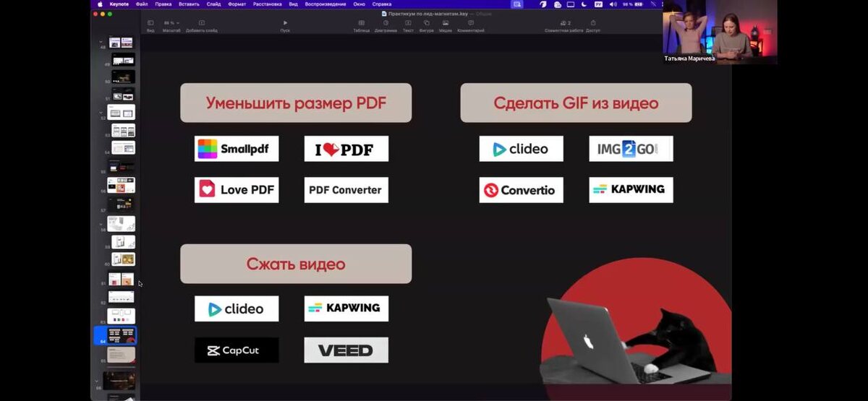Insert a chart via Диаграмма icon
The height and width of the screenshot is (401, 868).
click(386, 26)
